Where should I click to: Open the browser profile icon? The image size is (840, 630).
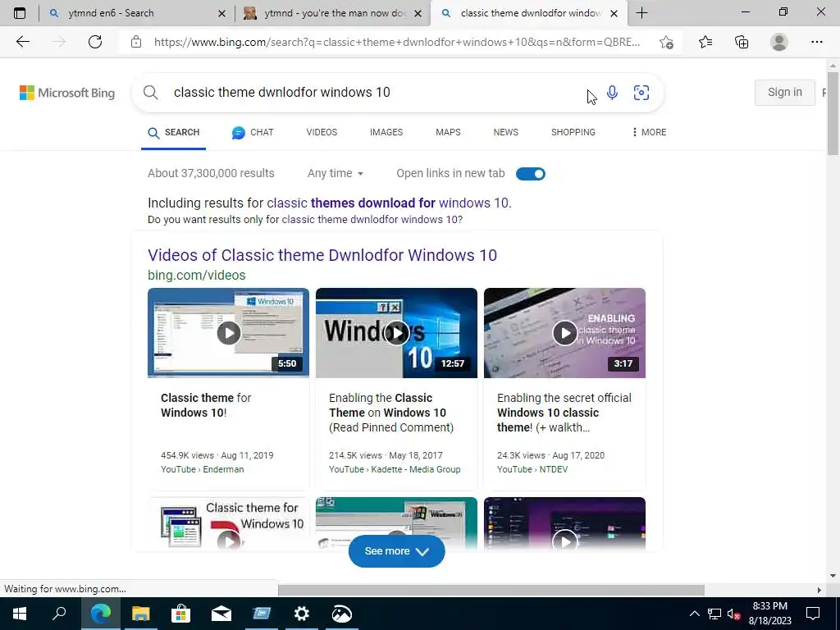pyautogui.click(x=779, y=42)
